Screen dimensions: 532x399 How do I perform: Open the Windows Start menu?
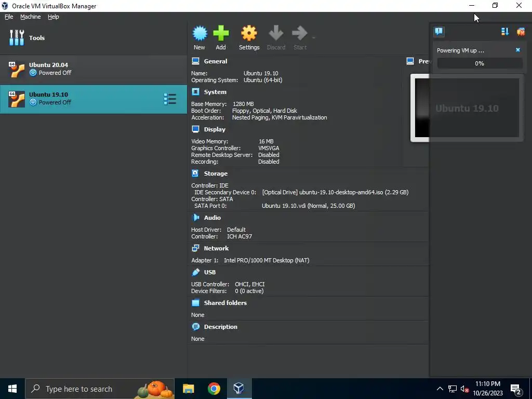tap(12, 389)
